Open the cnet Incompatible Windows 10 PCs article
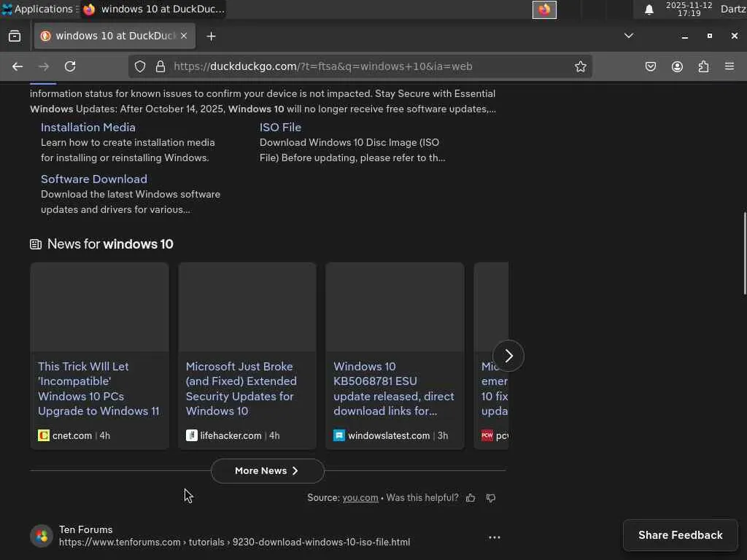 [98, 389]
